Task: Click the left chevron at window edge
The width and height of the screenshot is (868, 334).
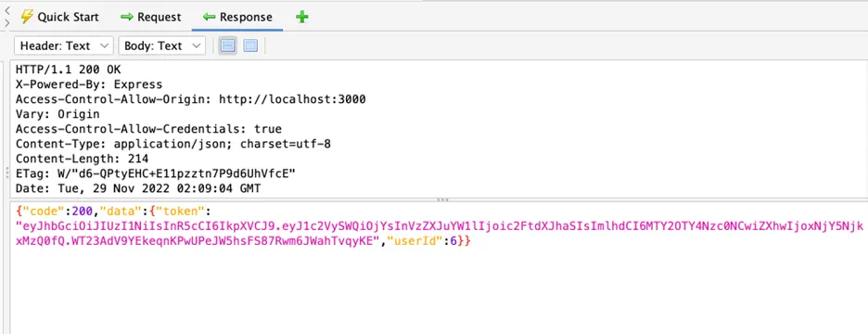Action: coord(6,10)
